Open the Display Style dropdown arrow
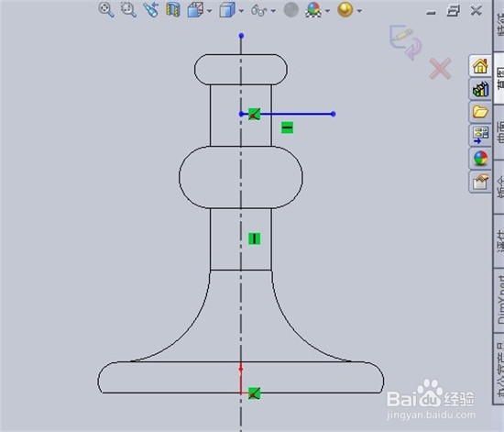Image resolution: width=504 pixels, height=432 pixels. pyautogui.click(x=241, y=11)
